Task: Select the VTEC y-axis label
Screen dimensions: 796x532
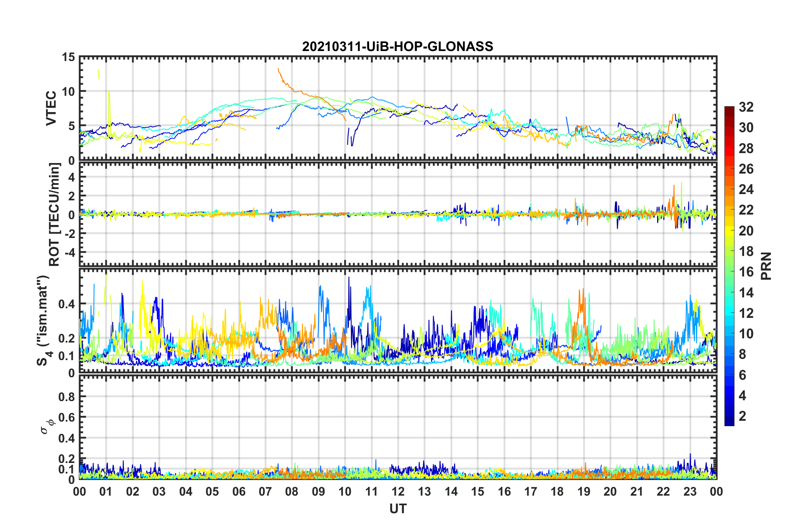Action: [x=51, y=108]
